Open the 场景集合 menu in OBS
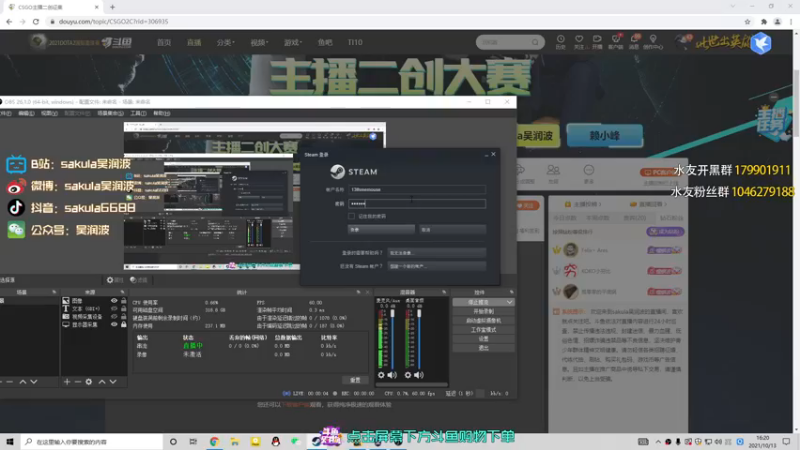800x450 pixels. click(x=110, y=113)
